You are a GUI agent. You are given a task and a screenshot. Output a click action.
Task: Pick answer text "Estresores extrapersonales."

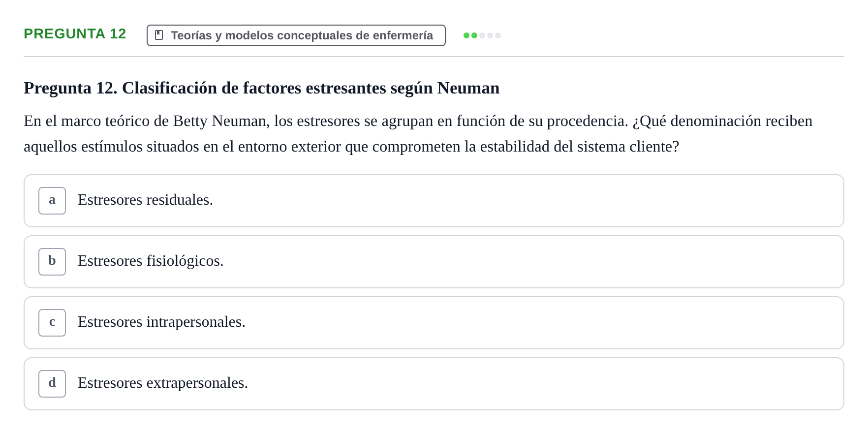point(163,383)
